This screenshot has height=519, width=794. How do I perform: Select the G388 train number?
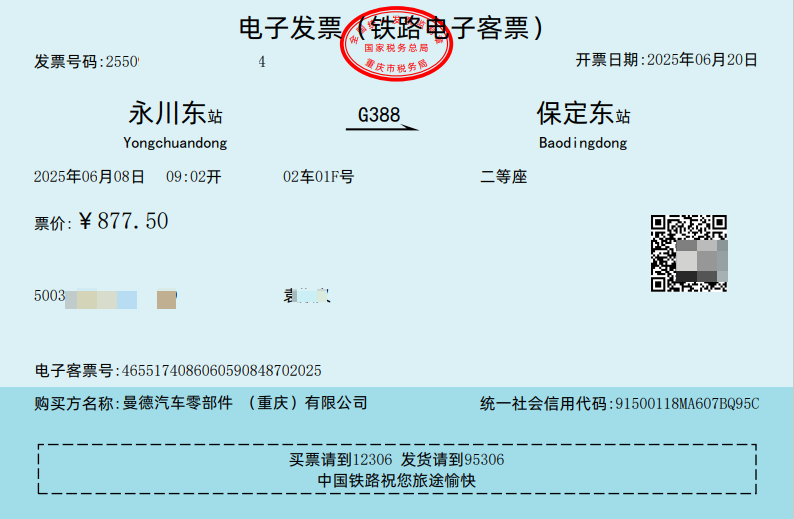tap(379, 115)
